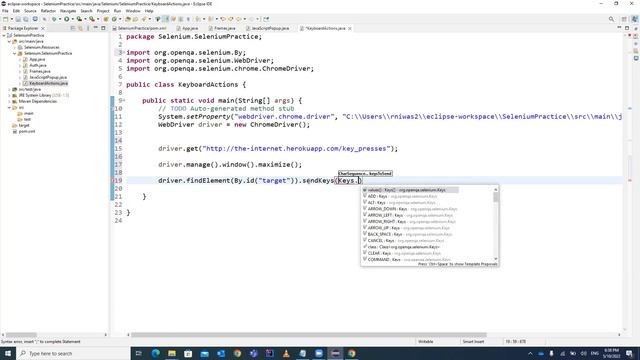Collapse the SeleniumPractice project node
640x360 pixels.
point(4,36)
